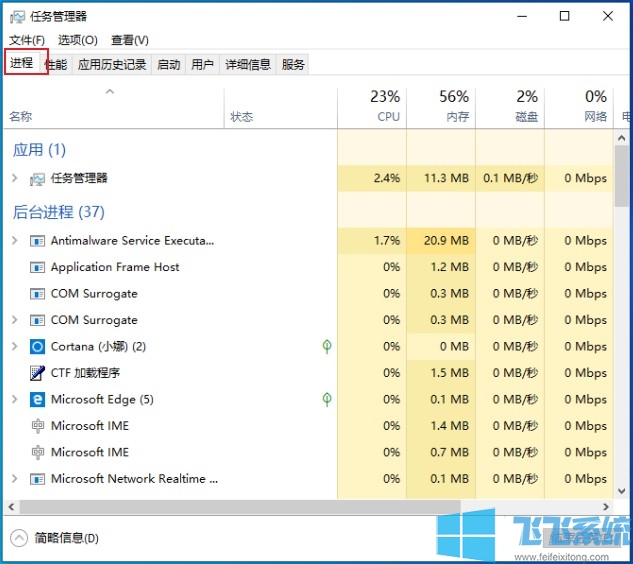Image resolution: width=633 pixels, height=564 pixels.
Task: Click the horizontal scrollbar left arrow
Action: pos(11,507)
